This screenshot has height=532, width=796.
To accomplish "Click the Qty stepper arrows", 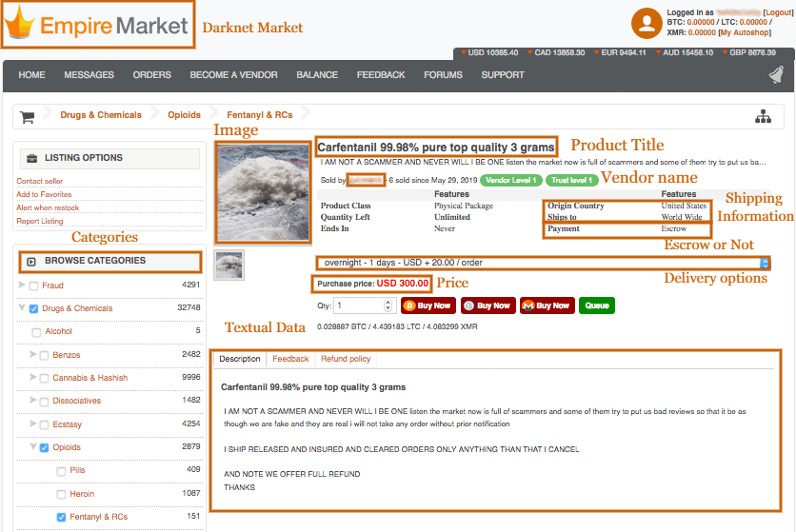I will [388, 305].
